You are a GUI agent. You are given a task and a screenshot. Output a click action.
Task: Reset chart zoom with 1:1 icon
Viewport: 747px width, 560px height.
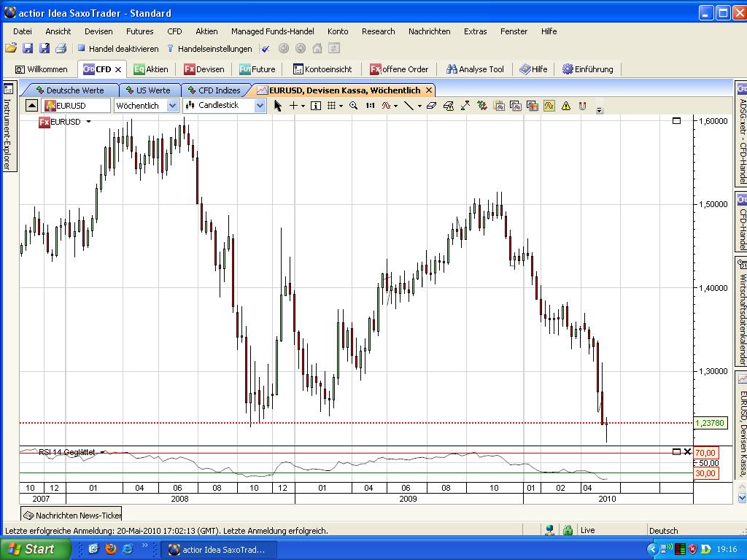click(x=370, y=106)
